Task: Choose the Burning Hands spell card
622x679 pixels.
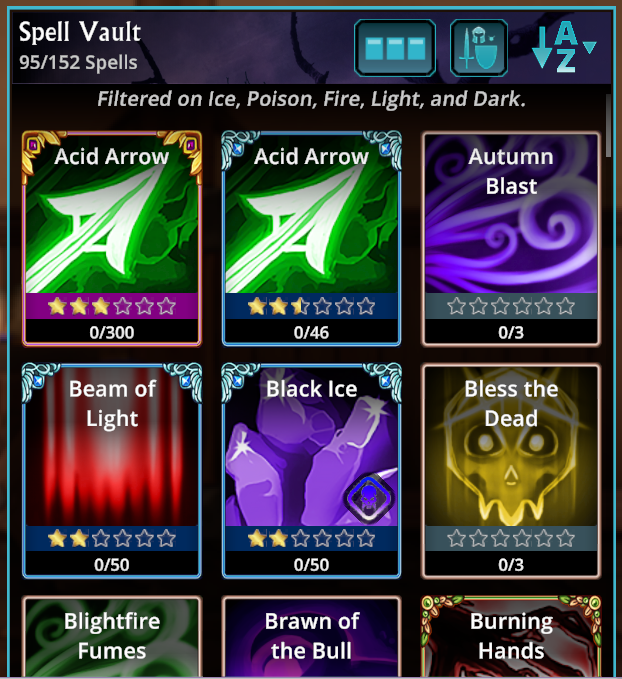Action: click(511, 637)
